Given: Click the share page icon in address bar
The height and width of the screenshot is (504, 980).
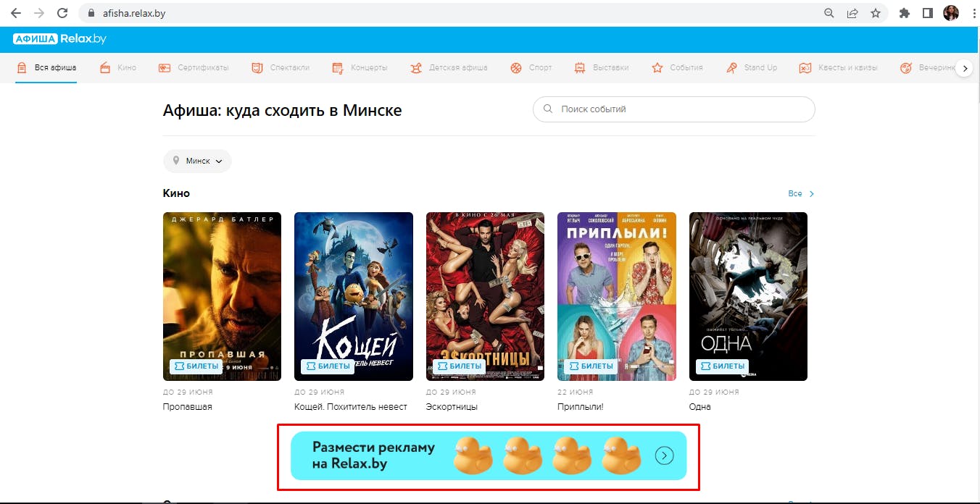Looking at the screenshot, I should (852, 13).
